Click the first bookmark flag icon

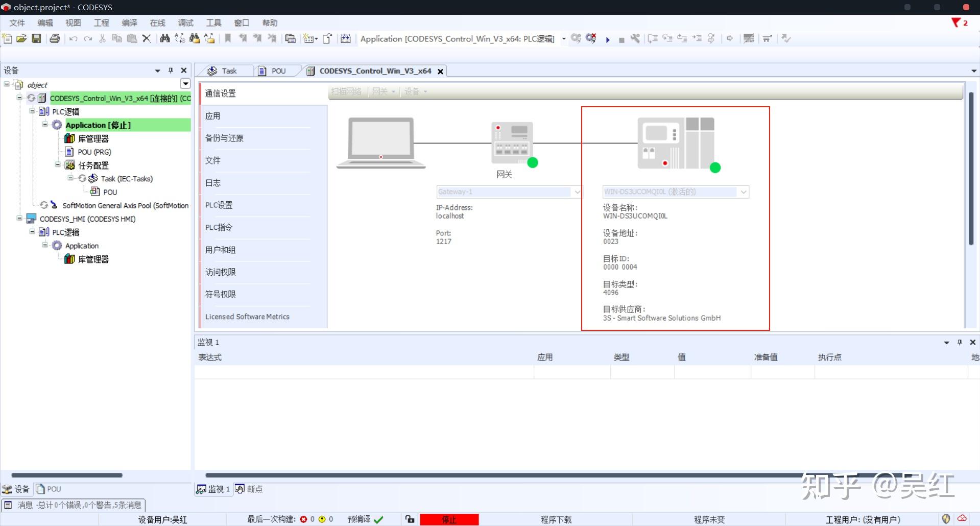click(x=228, y=38)
